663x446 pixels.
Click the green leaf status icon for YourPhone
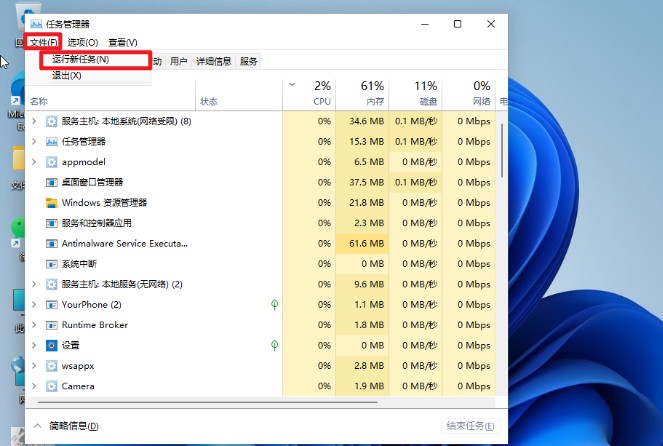pos(274,304)
